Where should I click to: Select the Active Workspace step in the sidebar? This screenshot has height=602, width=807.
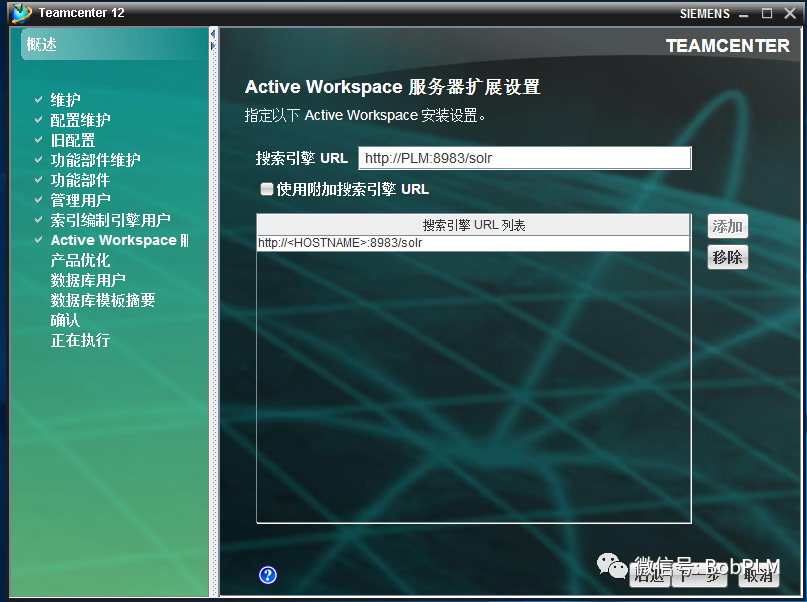pos(120,240)
